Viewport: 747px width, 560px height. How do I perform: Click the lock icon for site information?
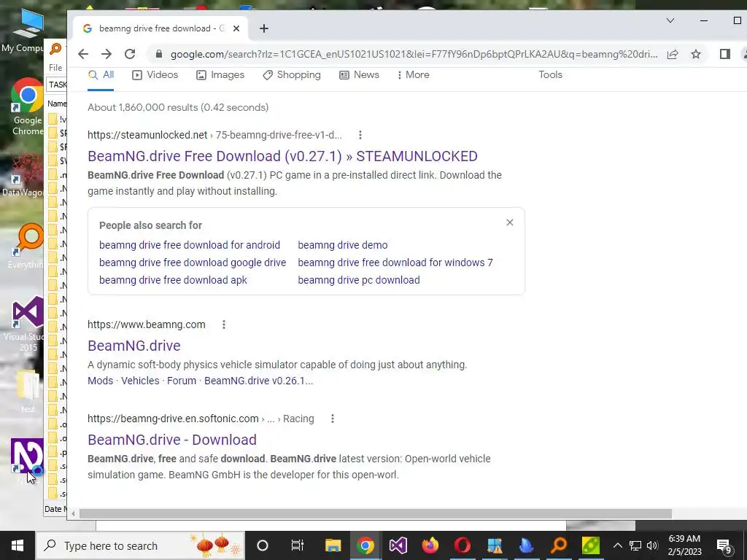coord(159,54)
